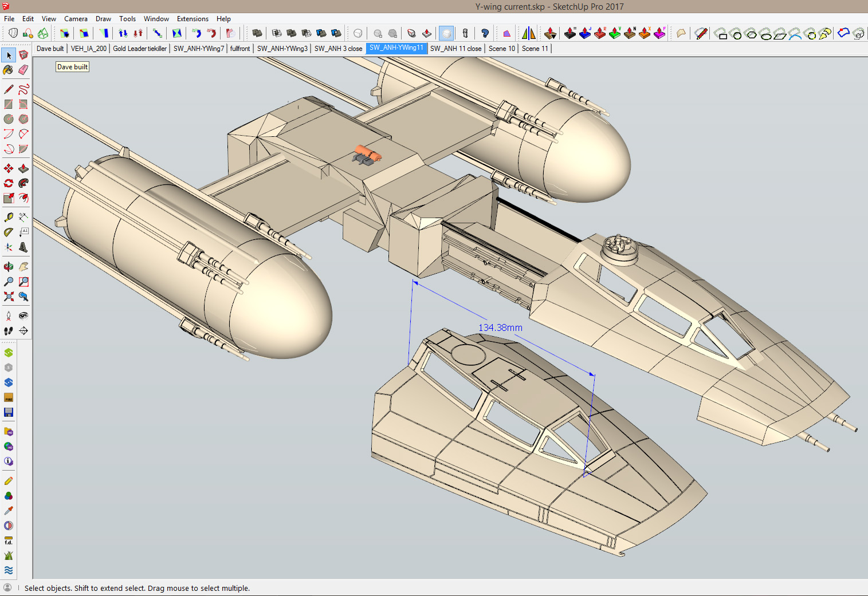Click the Zoom Window tool
868x596 pixels.
[x=23, y=282]
